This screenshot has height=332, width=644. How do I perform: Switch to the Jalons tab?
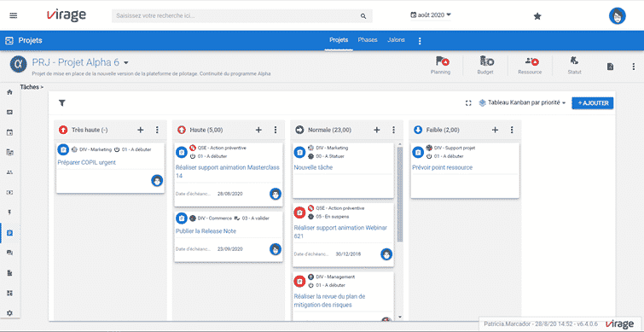click(396, 40)
